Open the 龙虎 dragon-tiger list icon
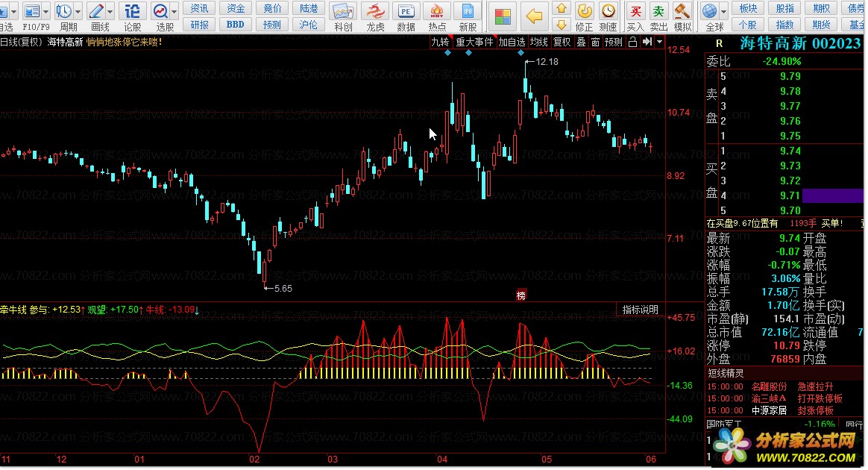 coord(375,11)
